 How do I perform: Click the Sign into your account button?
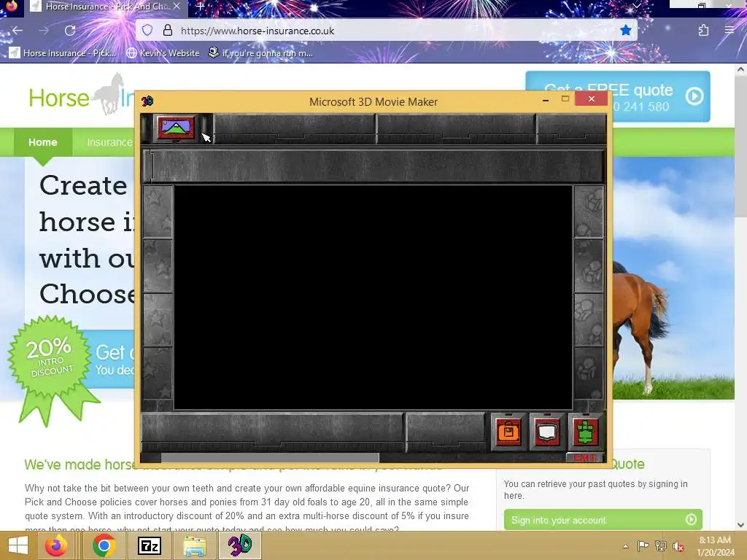point(603,519)
